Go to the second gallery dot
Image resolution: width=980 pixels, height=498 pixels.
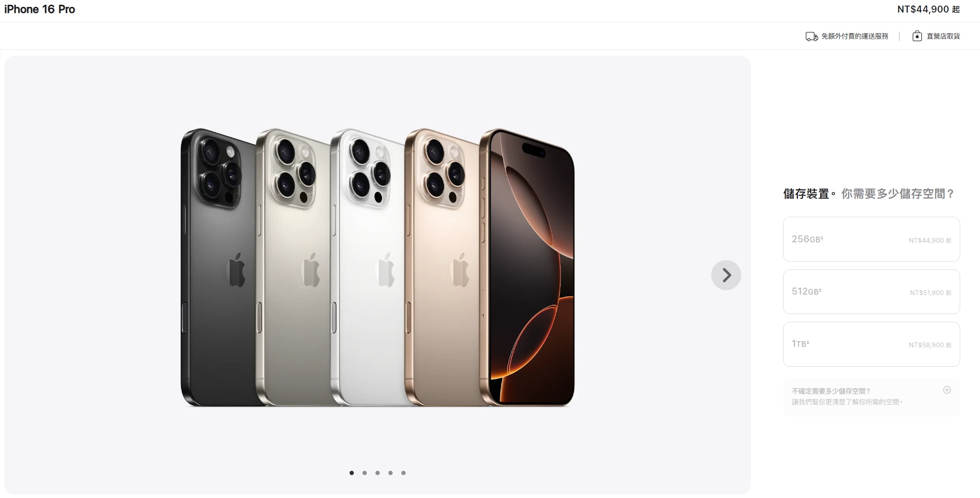pyautogui.click(x=365, y=473)
